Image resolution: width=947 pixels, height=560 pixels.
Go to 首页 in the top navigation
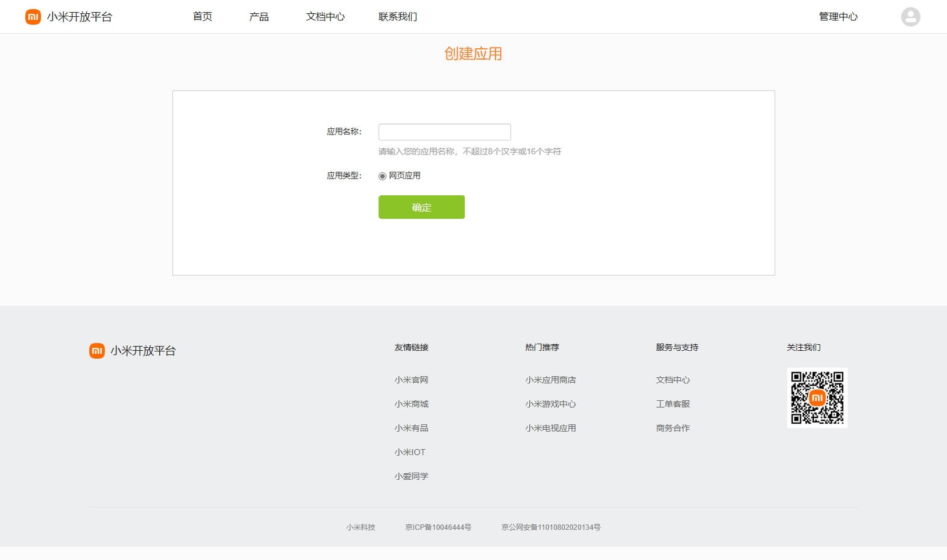[203, 17]
